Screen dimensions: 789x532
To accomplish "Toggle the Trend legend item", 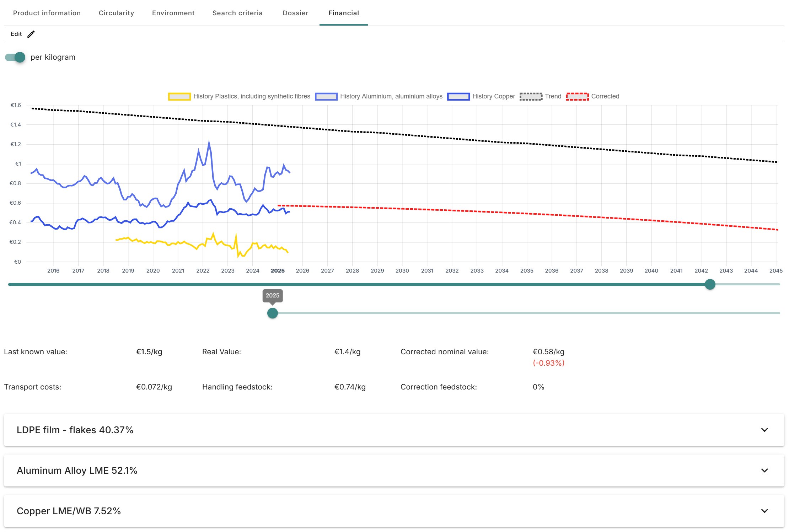I will point(541,96).
